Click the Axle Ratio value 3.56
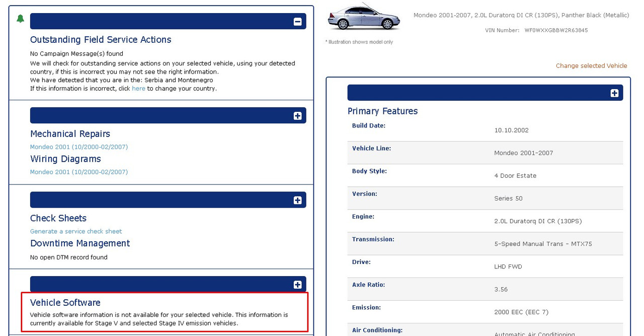Screen dimensions: 644x336 (x=501, y=289)
